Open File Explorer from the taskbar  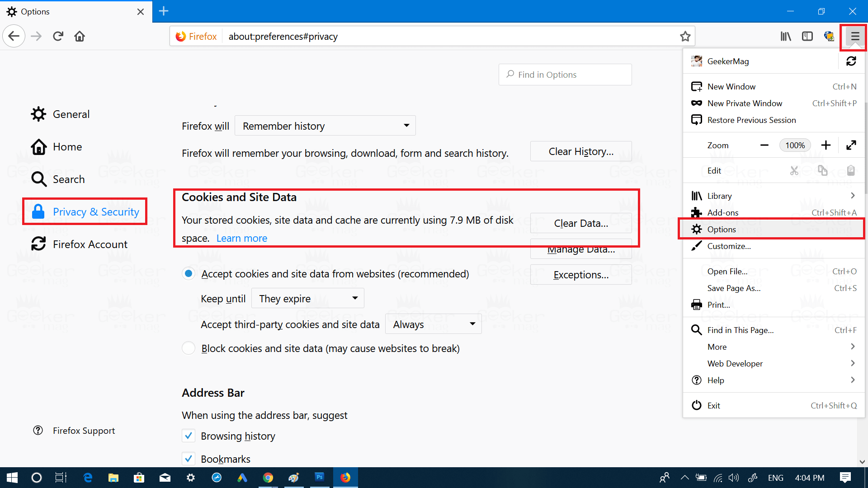113,478
